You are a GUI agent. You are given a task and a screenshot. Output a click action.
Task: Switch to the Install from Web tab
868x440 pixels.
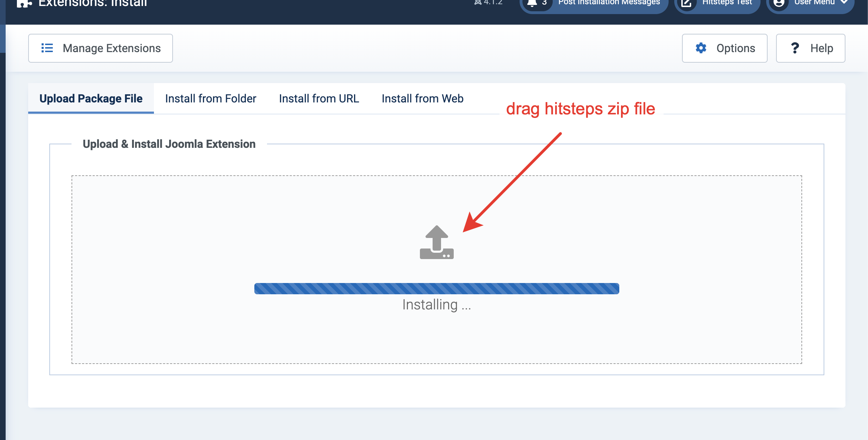422,99
